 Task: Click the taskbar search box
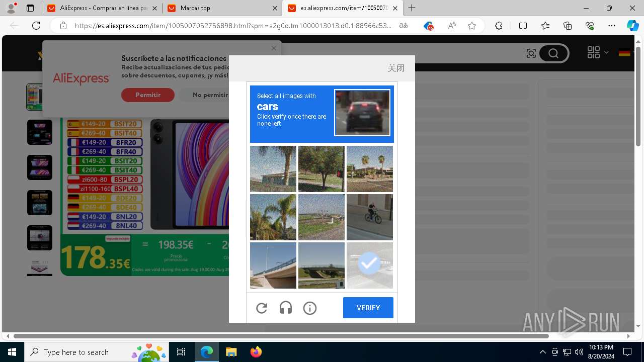[96, 352]
